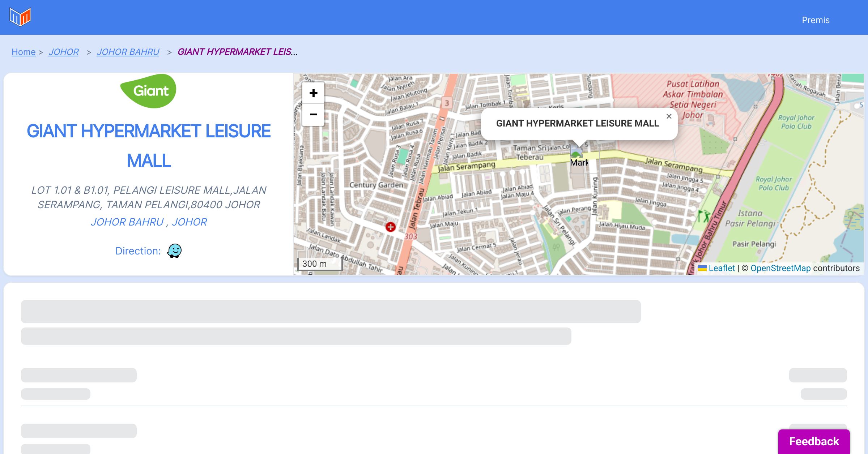Click the Direction: label
The height and width of the screenshot is (454, 868).
pos(138,251)
